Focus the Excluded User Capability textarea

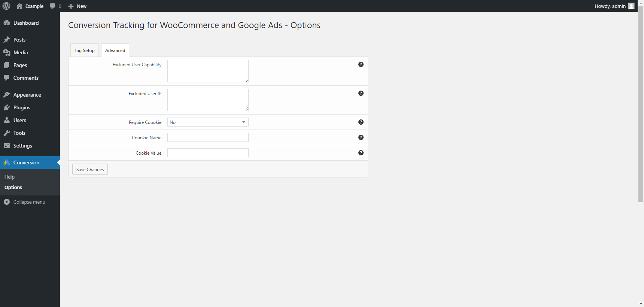(208, 71)
